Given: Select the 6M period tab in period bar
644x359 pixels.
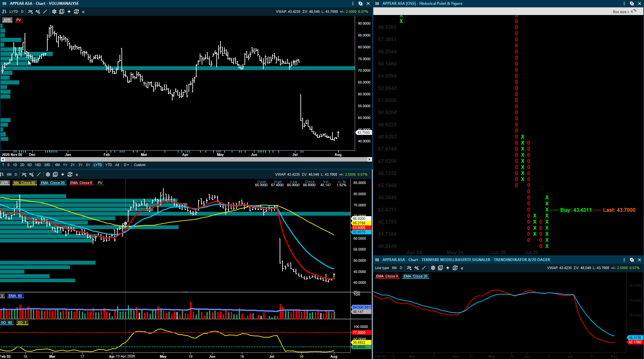Looking at the screenshot, I should pyautogui.click(x=58, y=165).
